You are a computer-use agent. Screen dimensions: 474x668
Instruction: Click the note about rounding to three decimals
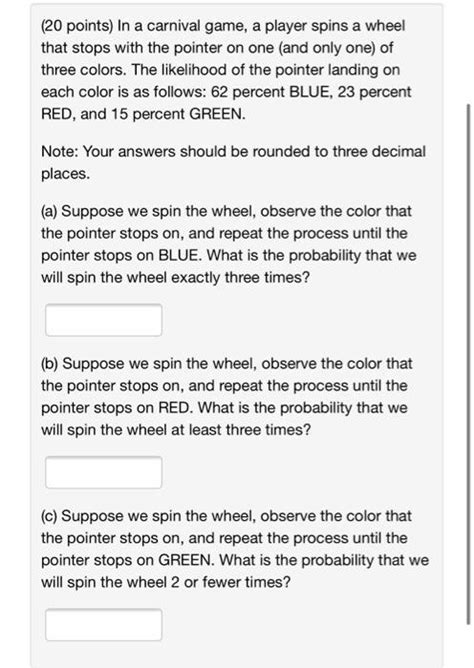(233, 162)
